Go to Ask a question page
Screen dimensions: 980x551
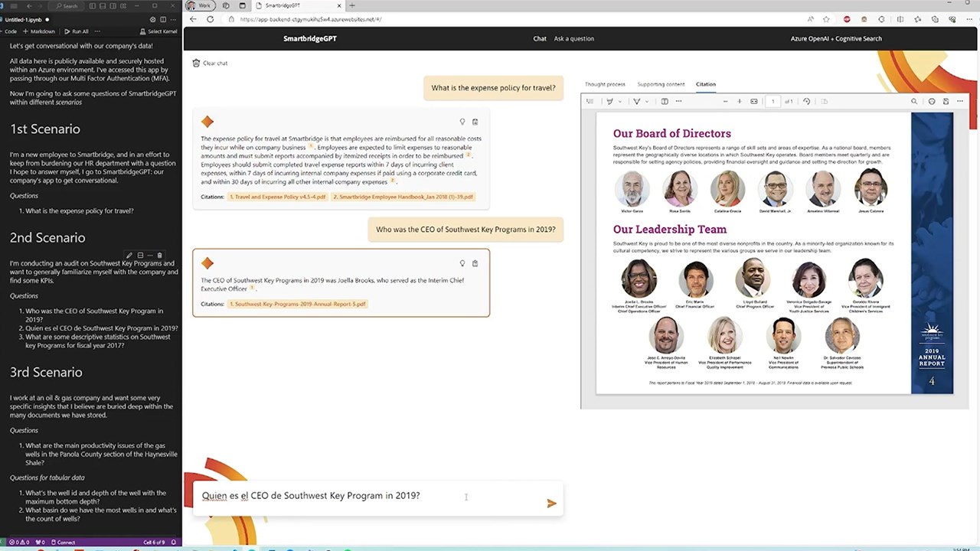[x=574, y=38]
